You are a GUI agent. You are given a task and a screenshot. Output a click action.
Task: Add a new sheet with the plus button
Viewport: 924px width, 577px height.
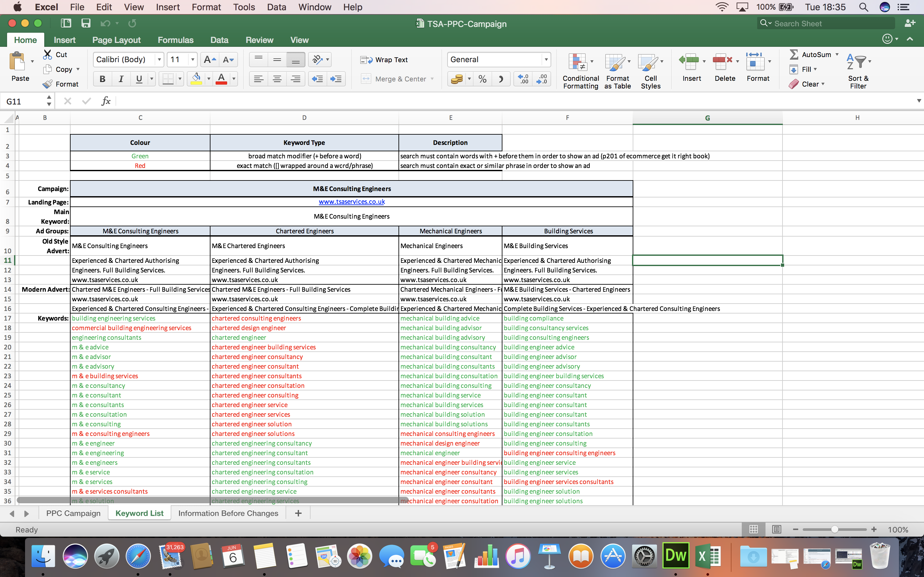[x=298, y=513]
